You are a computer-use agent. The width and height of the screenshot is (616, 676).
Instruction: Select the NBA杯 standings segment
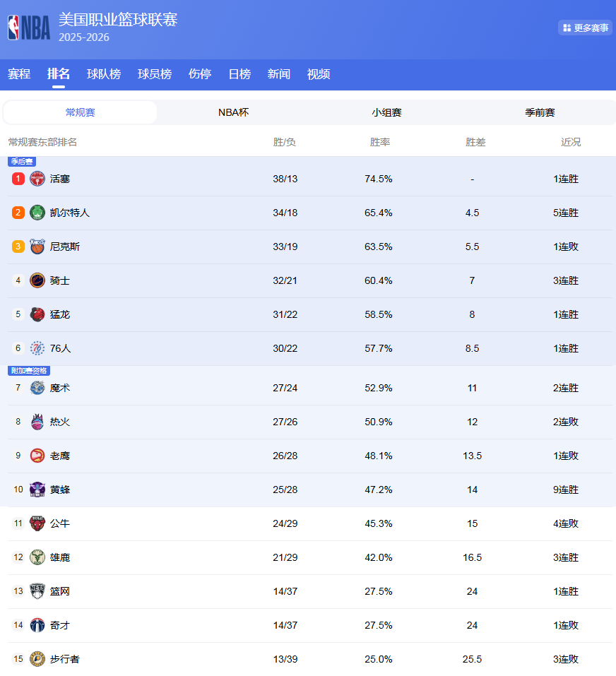(x=233, y=112)
